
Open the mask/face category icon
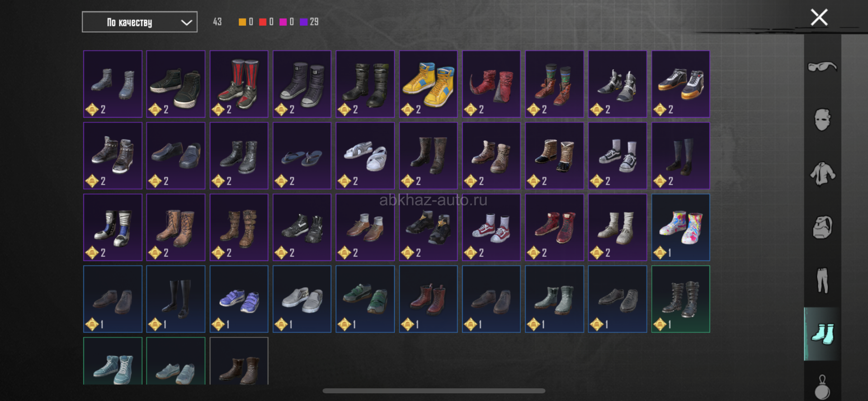[822, 120]
